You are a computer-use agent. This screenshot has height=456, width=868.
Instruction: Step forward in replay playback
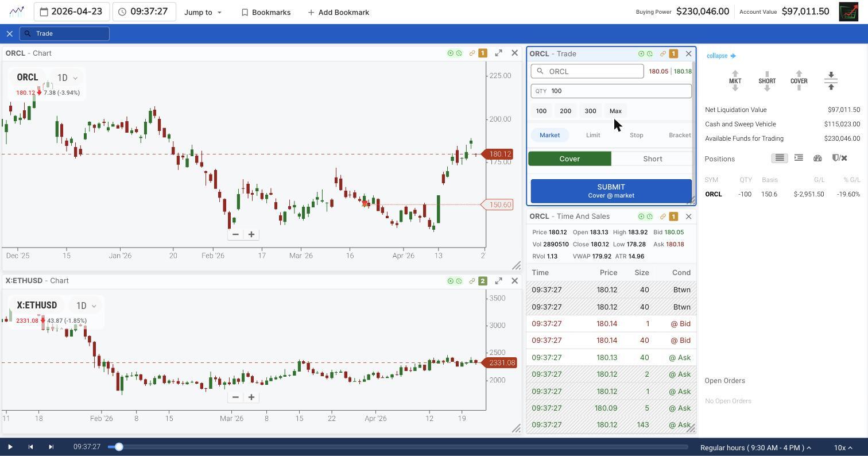pos(51,447)
